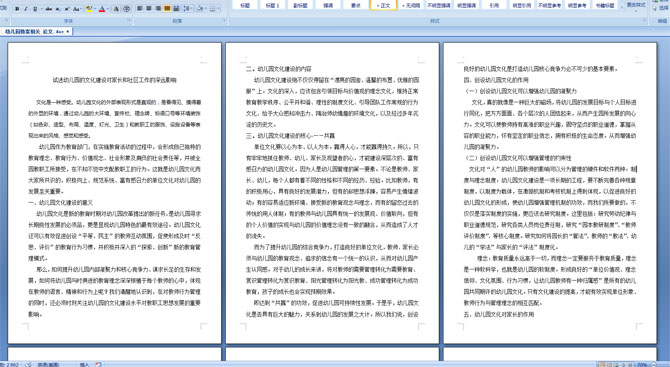Click the enclosed characters circle icon

126,9
